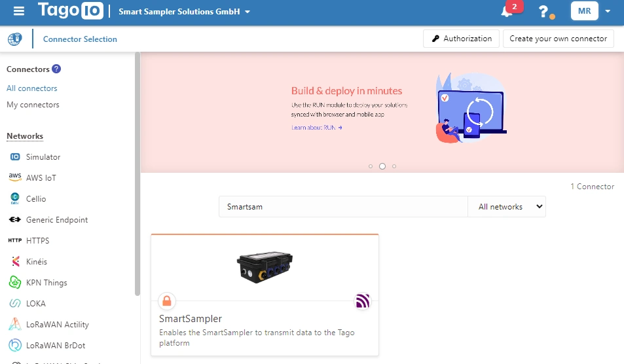
Task: Click Build & deploy in minutes heading
Action: coord(346,91)
